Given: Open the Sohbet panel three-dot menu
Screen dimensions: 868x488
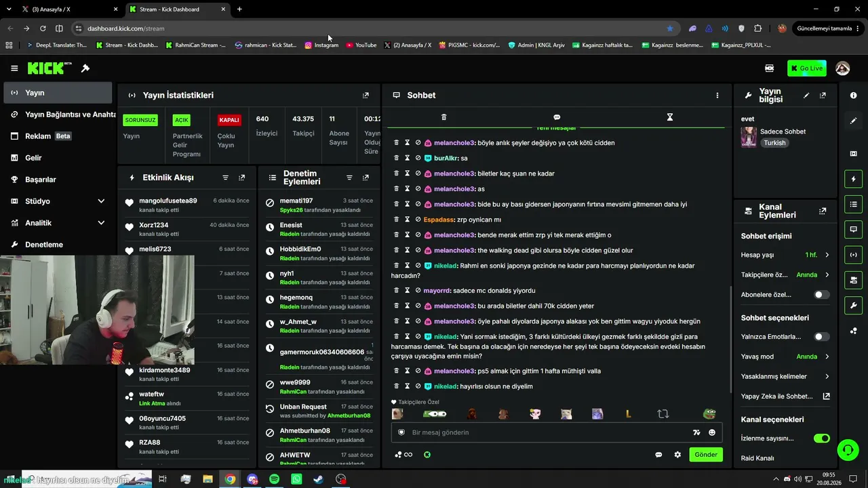Looking at the screenshot, I should [717, 96].
